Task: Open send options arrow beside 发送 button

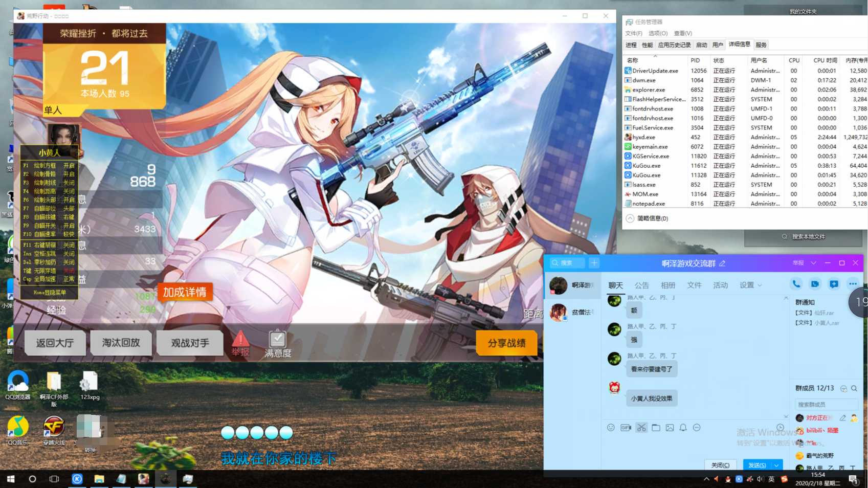Action: point(776,465)
